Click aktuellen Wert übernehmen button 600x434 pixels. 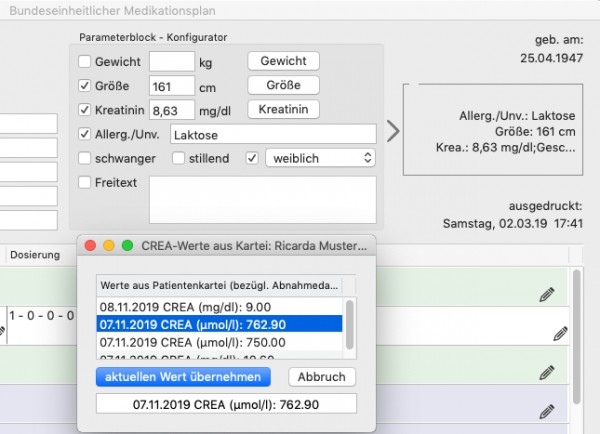[183, 377]
